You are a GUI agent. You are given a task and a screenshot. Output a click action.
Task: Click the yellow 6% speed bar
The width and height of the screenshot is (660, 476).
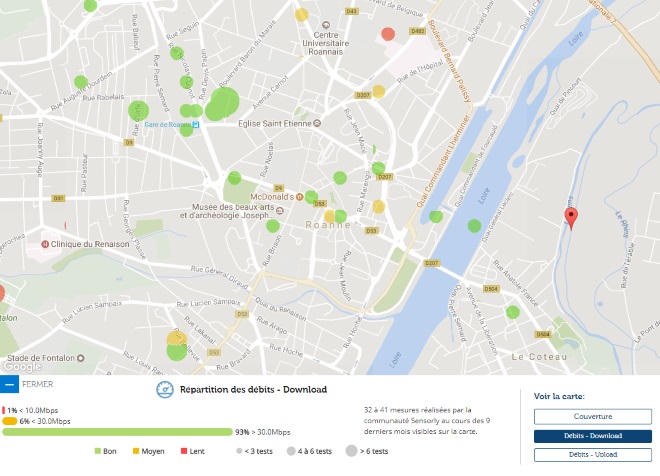click(10, 421)
